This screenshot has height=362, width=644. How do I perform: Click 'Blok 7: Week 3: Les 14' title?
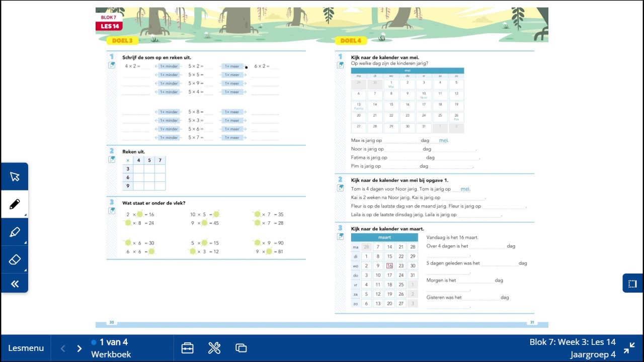point(573,342)
